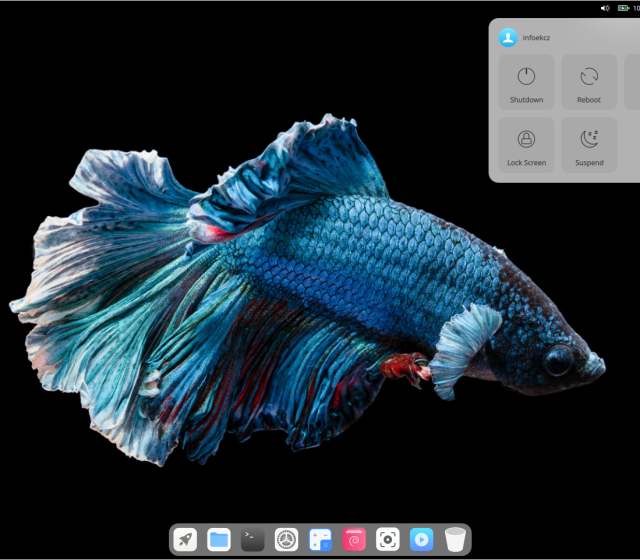The image size is (640, 560).
Task: Click the partially visible button beside Reboot
Action: coord(633,82)
